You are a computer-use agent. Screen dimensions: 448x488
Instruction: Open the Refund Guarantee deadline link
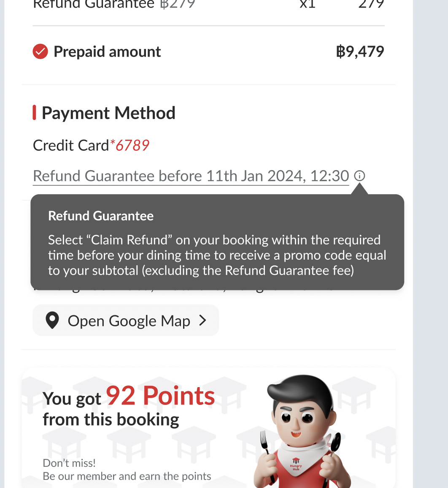191,176
